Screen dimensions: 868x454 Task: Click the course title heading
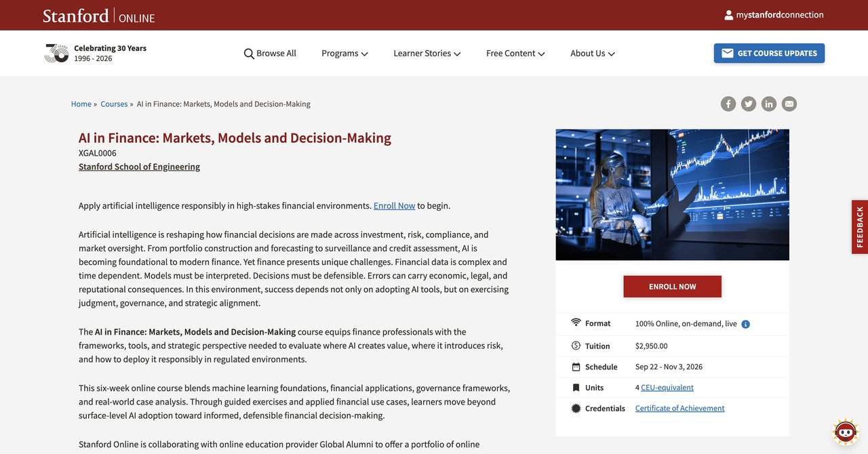pos(235,138)
